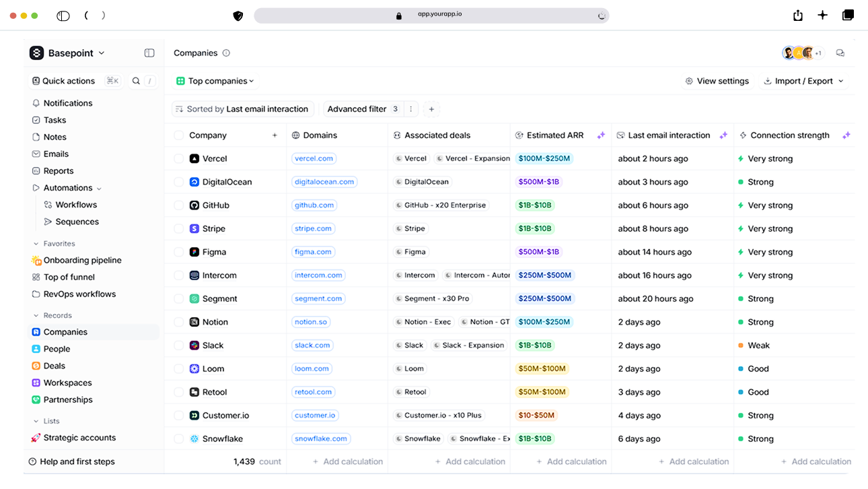The width and height of the screenshot is (868, 489).
Task: Expand the Top companies view dropdown
Action: 215,81
